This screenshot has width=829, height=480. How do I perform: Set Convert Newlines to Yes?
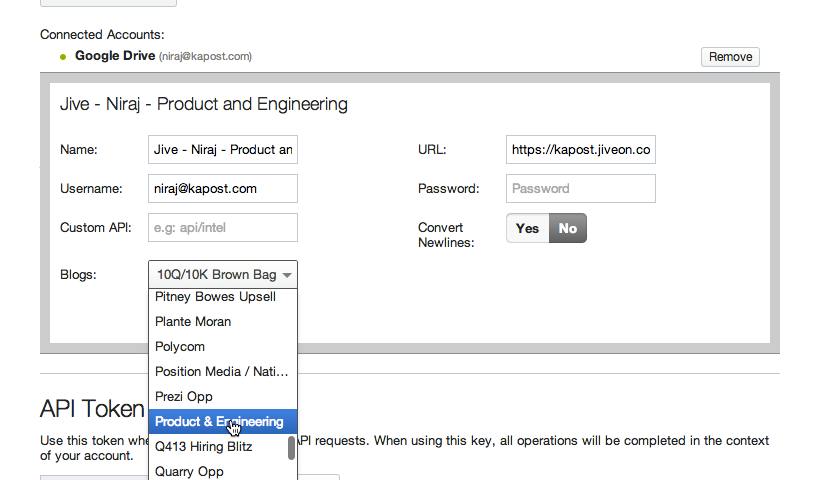528,228
